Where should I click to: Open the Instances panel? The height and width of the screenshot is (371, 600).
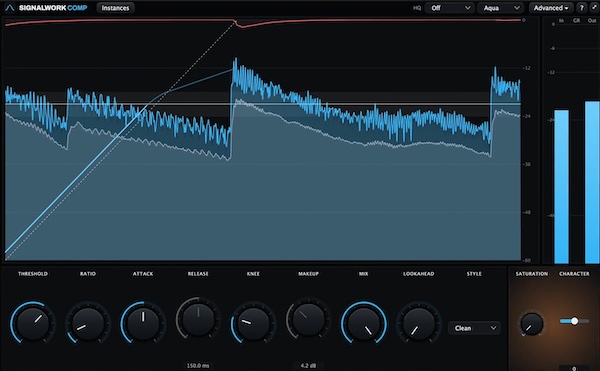[x=115, y=8]
